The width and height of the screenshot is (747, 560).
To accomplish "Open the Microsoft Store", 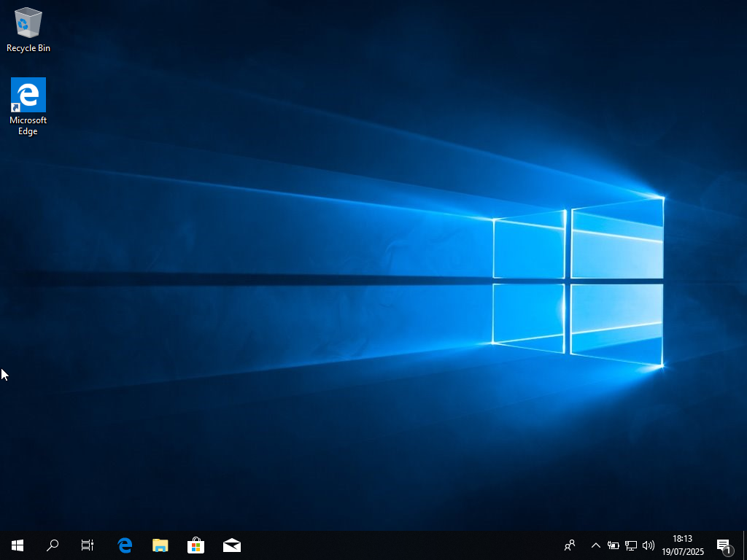I will coord(196,545).
